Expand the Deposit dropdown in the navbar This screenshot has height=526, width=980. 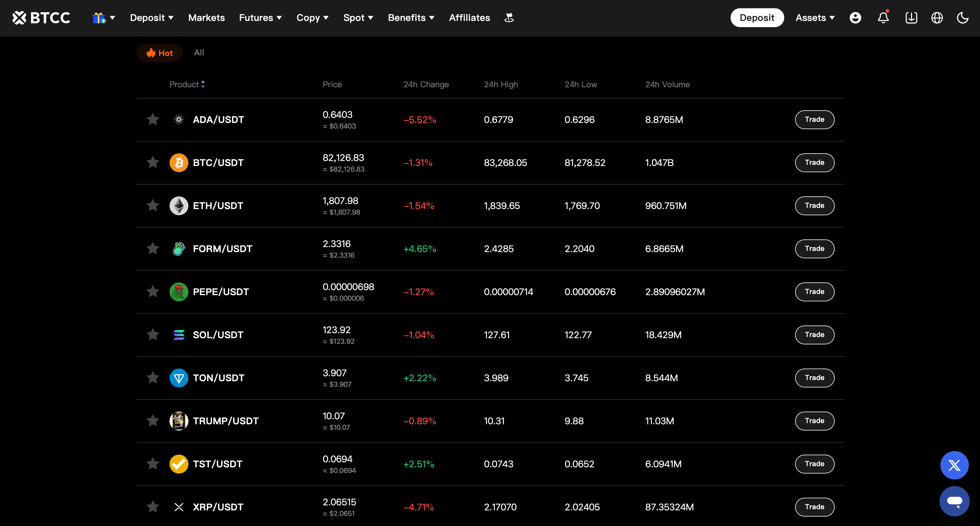(152, 17)
